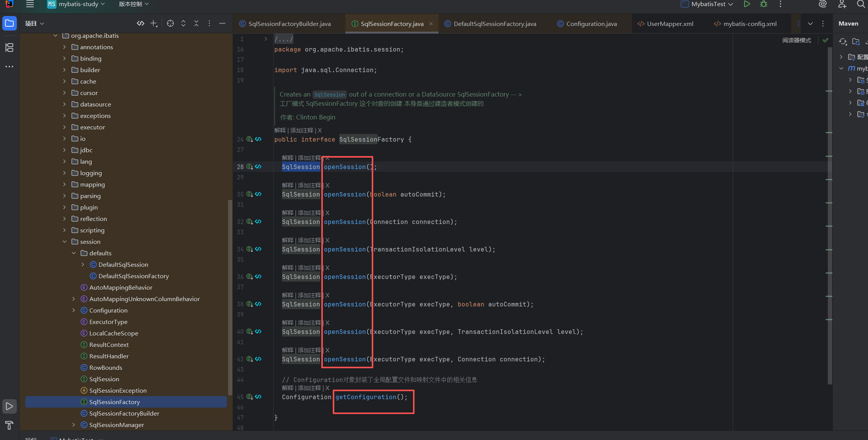The height and width of the screenshot is (440, 868).
Task: Select ExecutorType enum in project tree
Action: pos(108,322)
